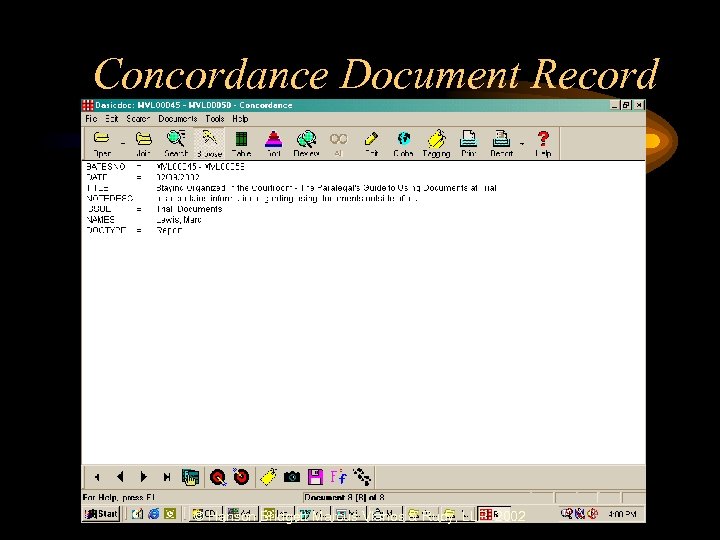The width and height of the screenshot is (720, 540).
Task: Click the camera icon
Action: (x=292, y=478)
